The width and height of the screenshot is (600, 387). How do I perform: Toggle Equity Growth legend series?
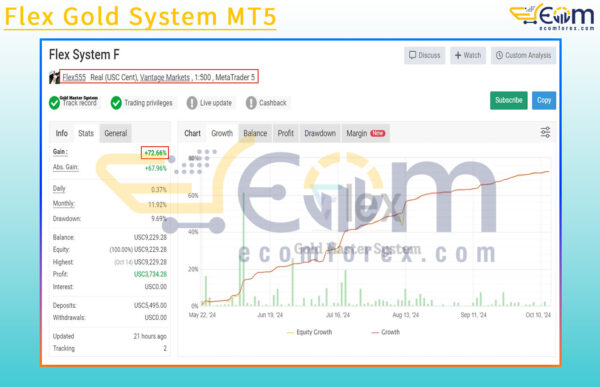click(309, 332)
